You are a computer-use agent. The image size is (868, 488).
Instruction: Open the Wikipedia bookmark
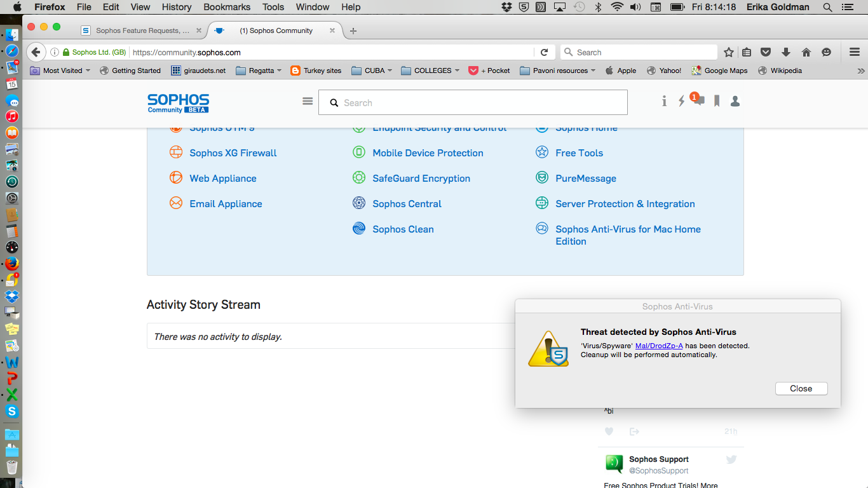pyautogui.click(x=780, y=71)
